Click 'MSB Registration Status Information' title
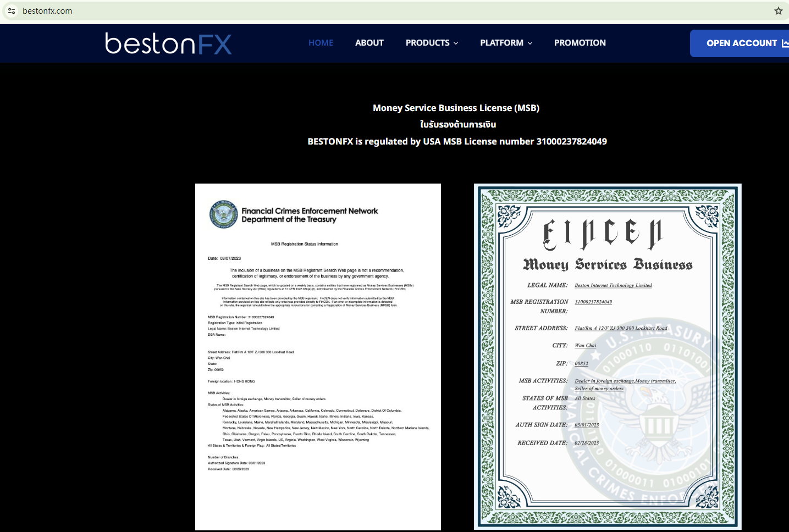789x532 pixels. pos(305,244)
